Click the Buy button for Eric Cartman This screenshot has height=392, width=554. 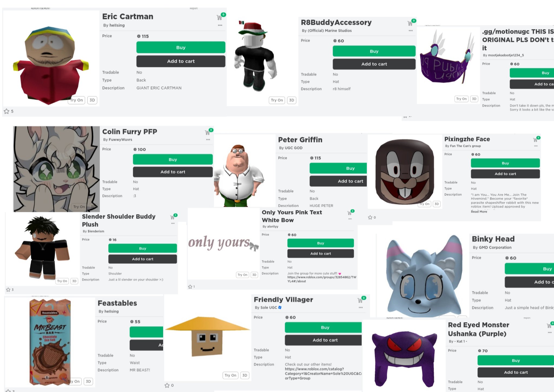pos(180,47)
